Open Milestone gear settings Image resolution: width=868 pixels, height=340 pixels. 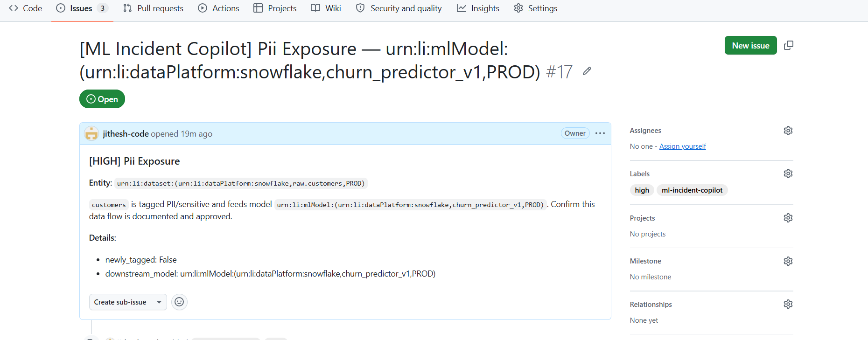pos(788,261)
